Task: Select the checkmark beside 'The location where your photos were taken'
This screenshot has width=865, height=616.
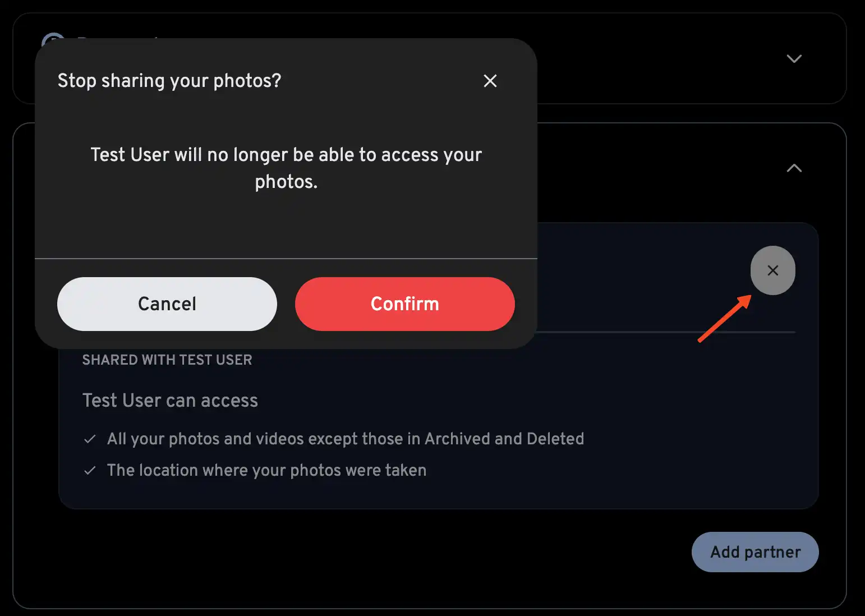Action: [90, 470]
